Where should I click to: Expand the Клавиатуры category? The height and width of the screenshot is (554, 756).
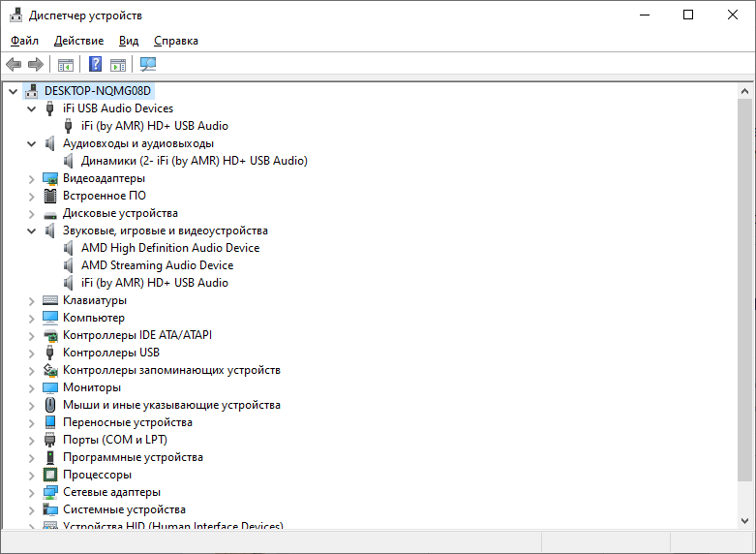click(x=31, y=301)
